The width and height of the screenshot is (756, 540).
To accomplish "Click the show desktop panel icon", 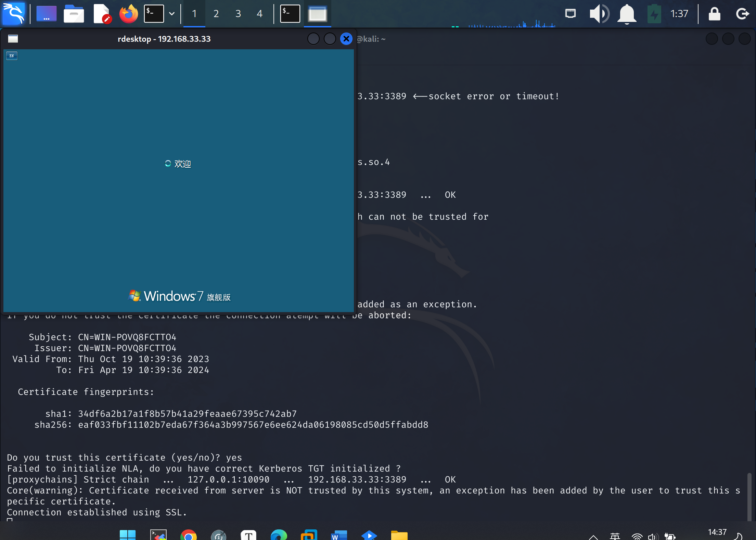I will coord(47,14).
